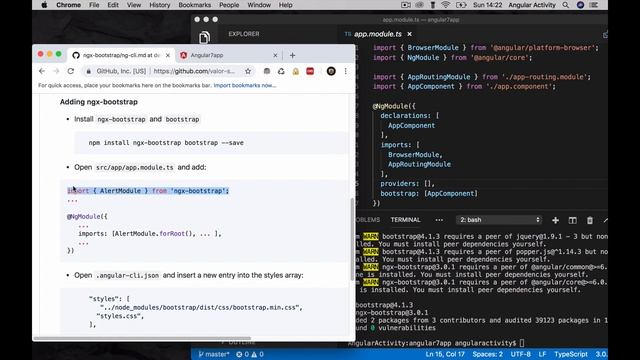Click Import bookmarks now link
Viewport: 640px width, 360px height.
(245, 85)
